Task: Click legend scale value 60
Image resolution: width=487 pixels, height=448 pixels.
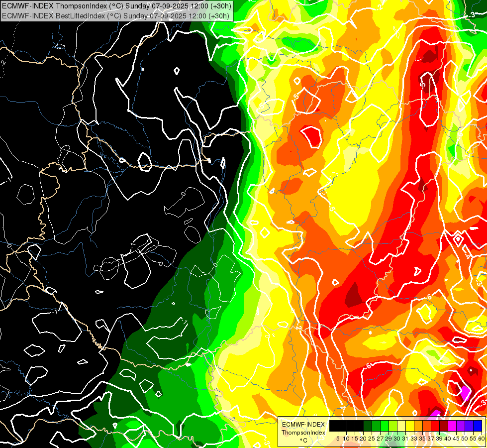Action: click(x=482, y=439)
